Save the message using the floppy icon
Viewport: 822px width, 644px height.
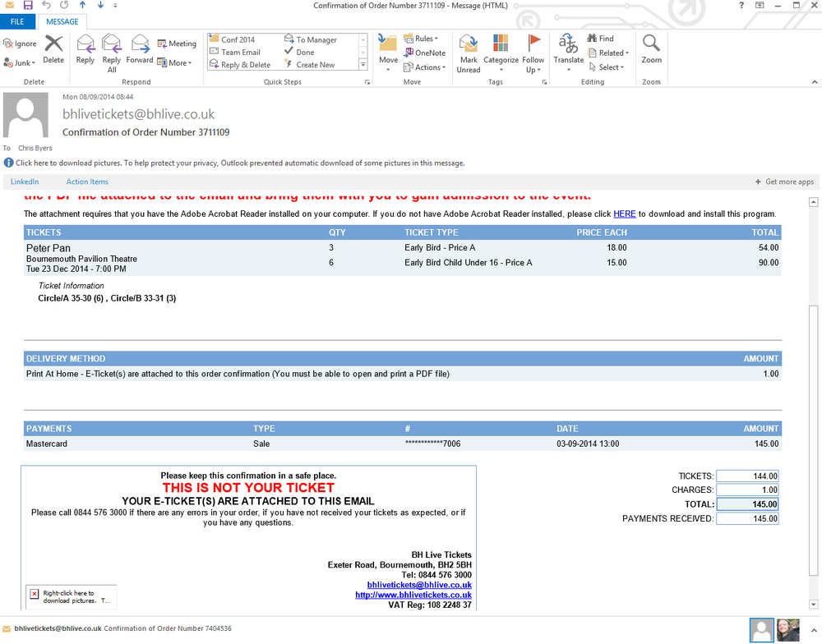(28, 5)
